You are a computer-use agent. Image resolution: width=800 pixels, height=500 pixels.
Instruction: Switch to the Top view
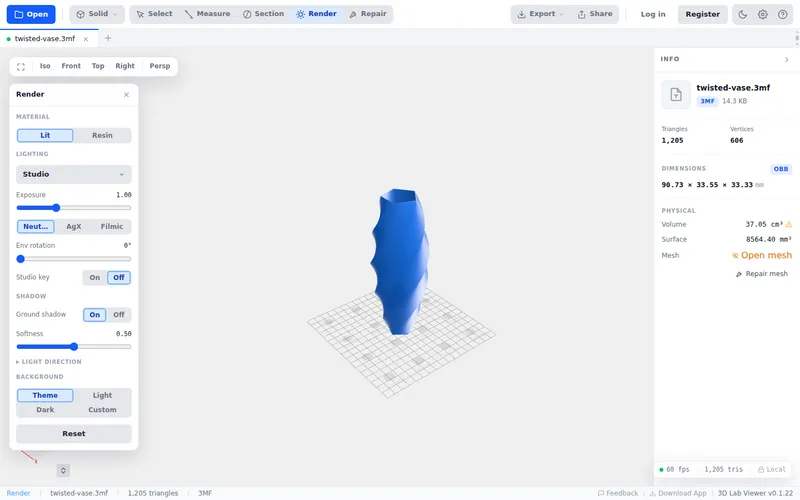tap(98, 66)
